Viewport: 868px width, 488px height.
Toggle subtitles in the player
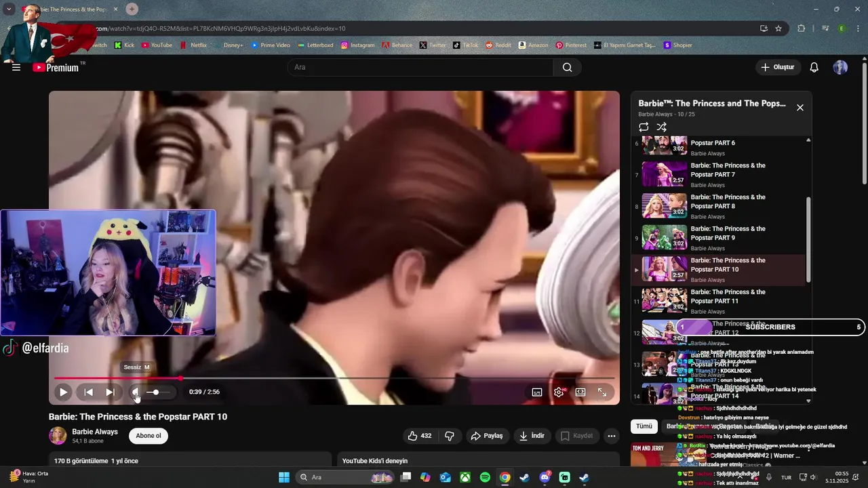tap(537, 392)
